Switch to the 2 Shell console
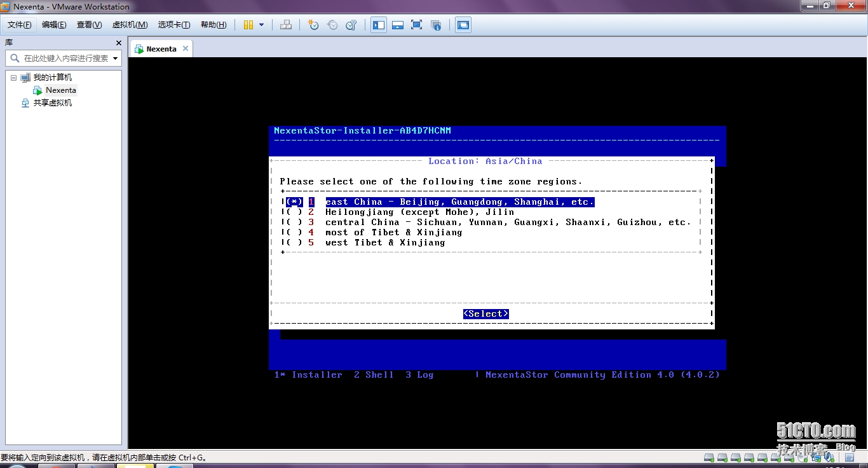 click(374, 375)
